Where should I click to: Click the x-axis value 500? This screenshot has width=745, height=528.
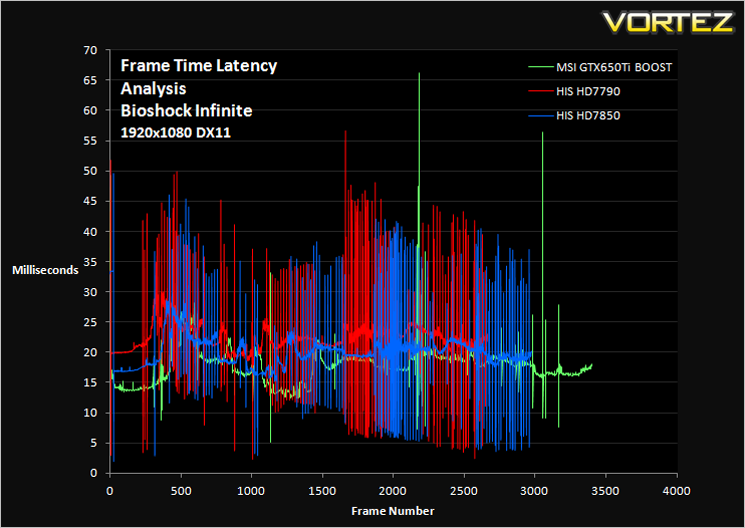point(181,491)
